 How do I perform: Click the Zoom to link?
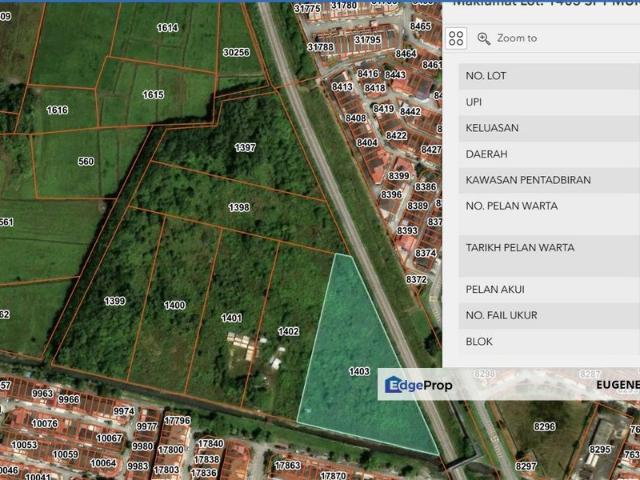[x=517, y=38]
